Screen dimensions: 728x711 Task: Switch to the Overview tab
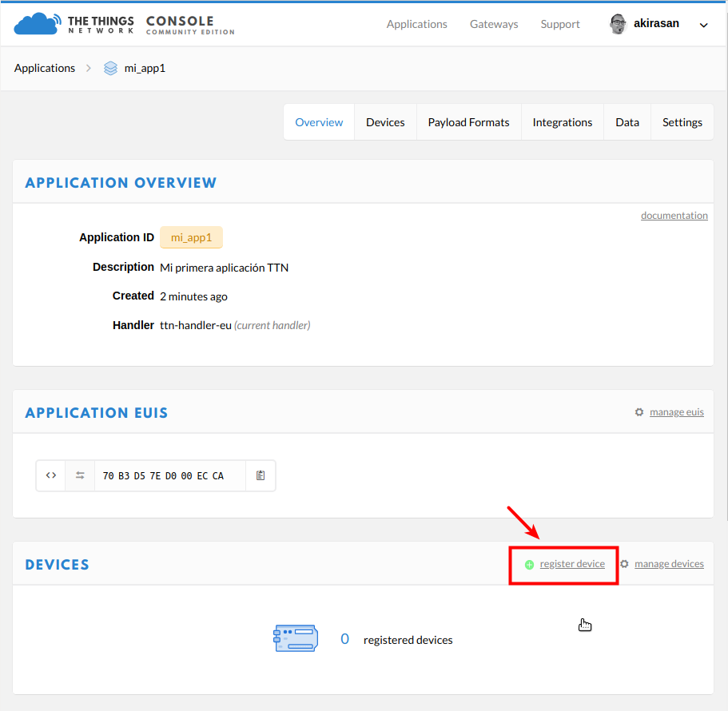click(319, 122)
